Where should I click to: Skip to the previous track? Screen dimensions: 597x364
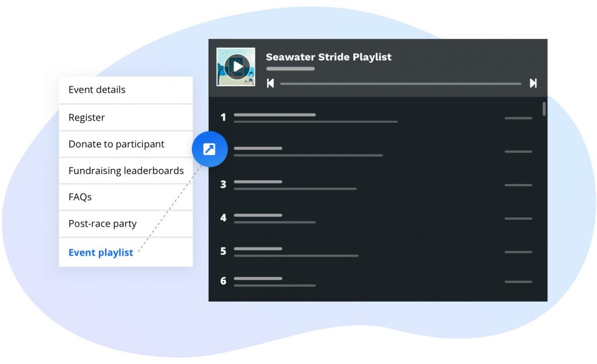pos(271,83)
